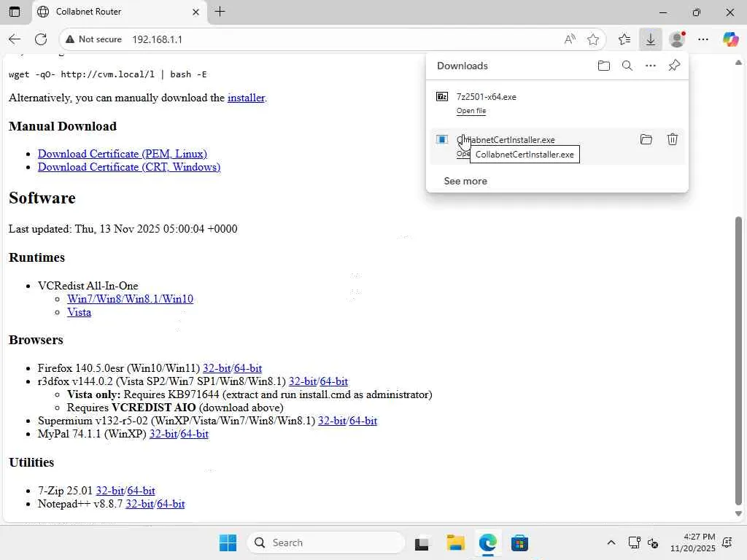Reload the page with the refresh icon
Viewport: 747px width, 560px height.
coord(41,39)
